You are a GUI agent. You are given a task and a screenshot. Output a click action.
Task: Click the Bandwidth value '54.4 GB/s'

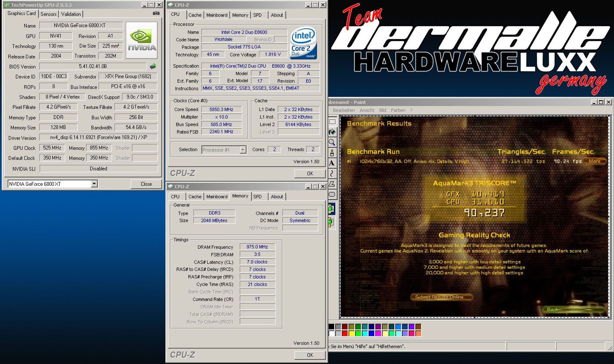click(x=136, y=127)
